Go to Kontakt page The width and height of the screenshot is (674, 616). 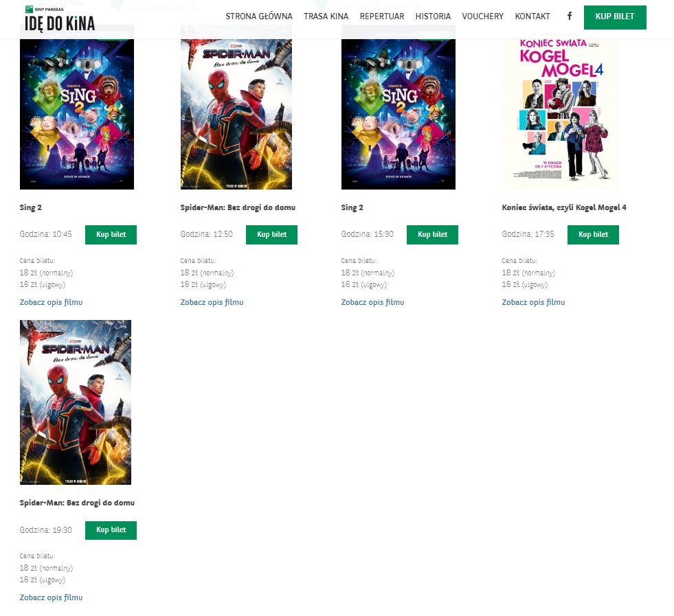pos(532,16)
